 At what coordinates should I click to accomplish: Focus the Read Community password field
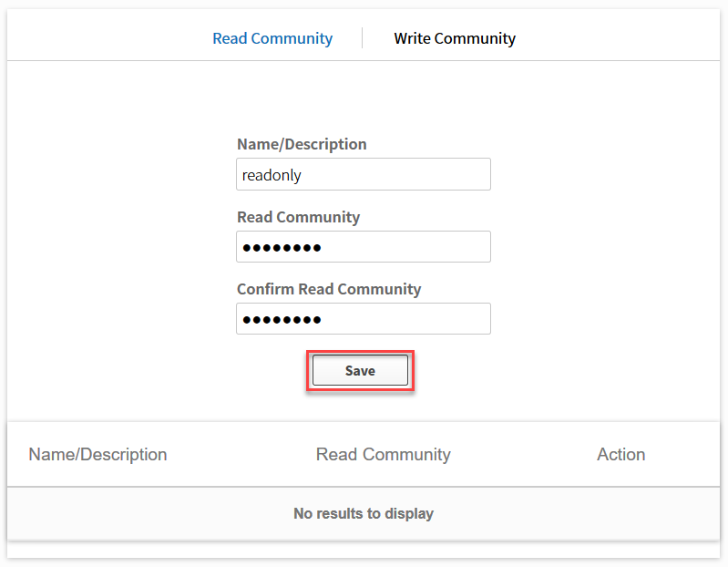[x=364, y=247]
